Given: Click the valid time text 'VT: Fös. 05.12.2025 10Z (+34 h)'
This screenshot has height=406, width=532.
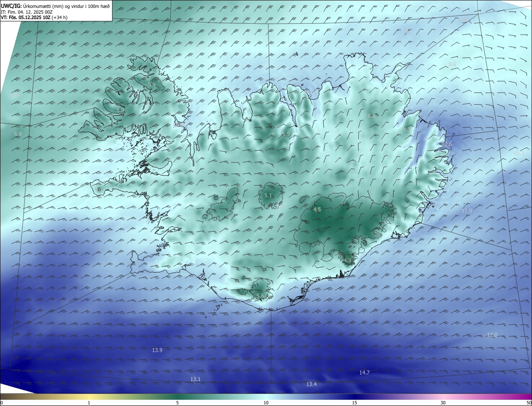Looking at the screenshot, I should click(x=34, y=17).
